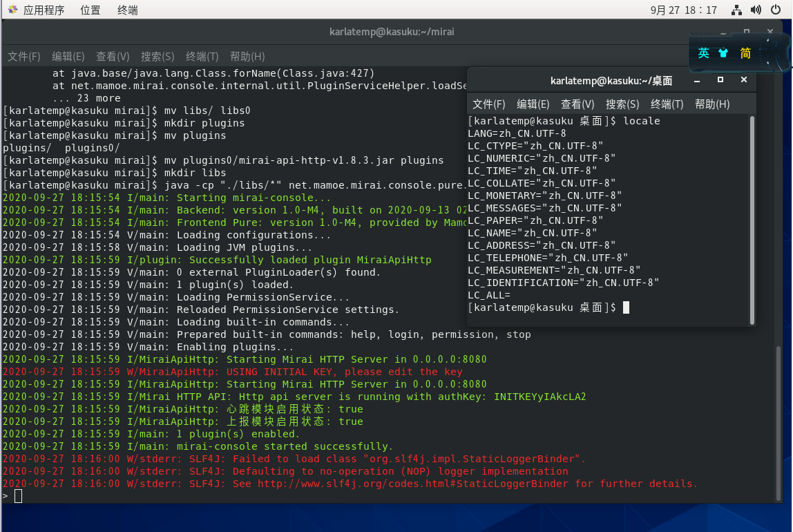Click the command prompt cursor after locale output
The image size is (793, 532).
[626, 307]
